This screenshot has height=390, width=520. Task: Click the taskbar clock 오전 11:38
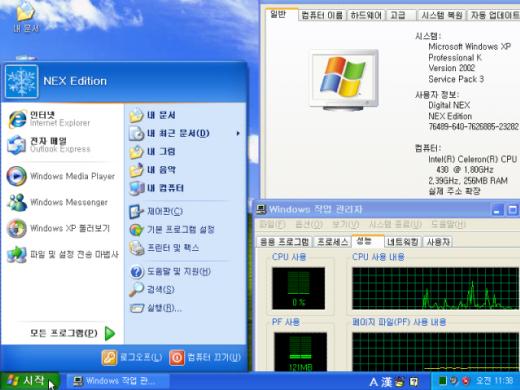coord(495,381)
